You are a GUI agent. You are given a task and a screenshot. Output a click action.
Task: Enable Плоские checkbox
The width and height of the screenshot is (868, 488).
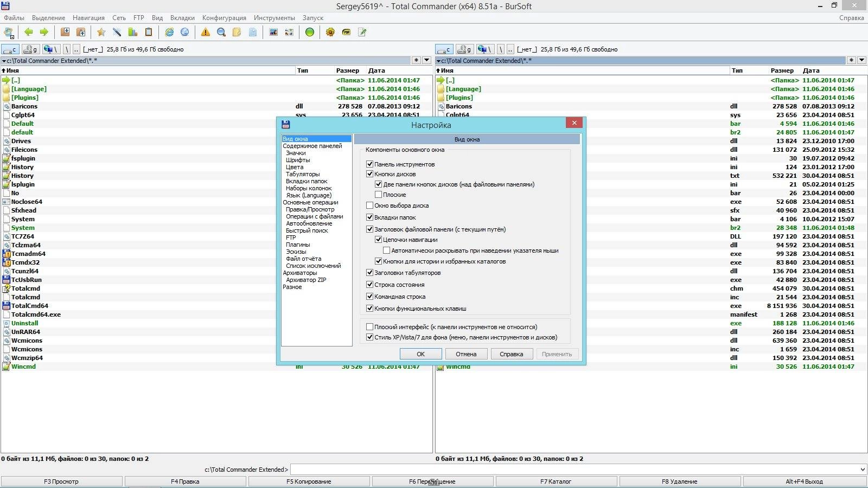click(379, 195)
